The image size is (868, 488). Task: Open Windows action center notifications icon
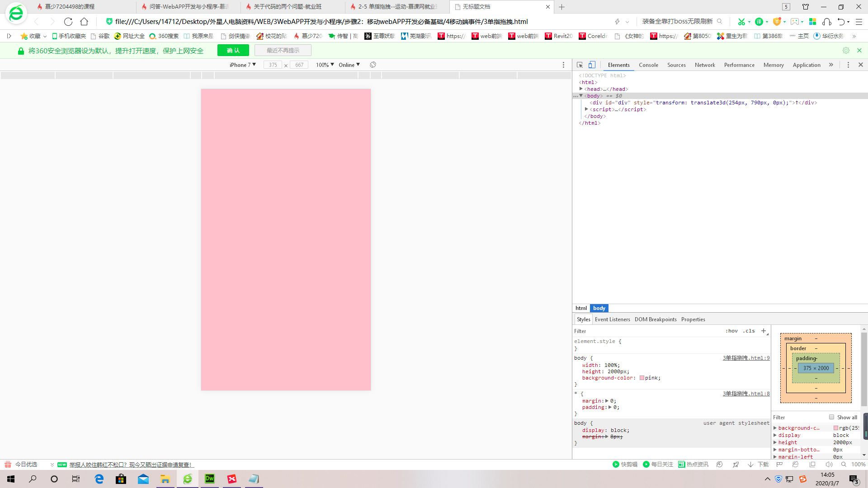click(x=854, y=479)
